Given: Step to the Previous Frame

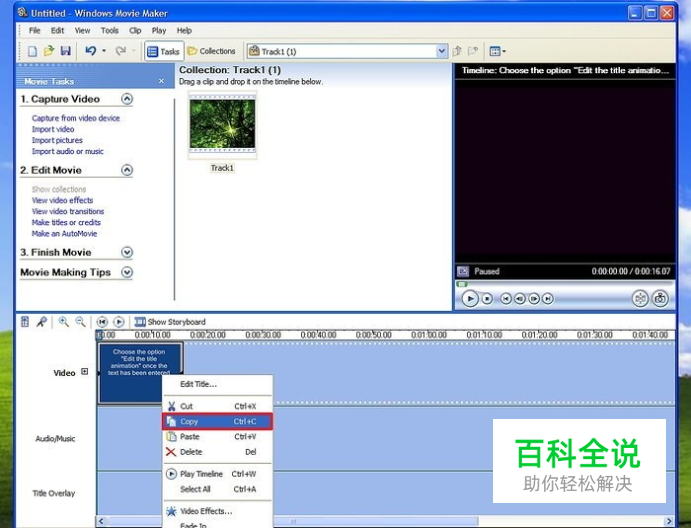Looking at the screenshot, I should point(520,299).
